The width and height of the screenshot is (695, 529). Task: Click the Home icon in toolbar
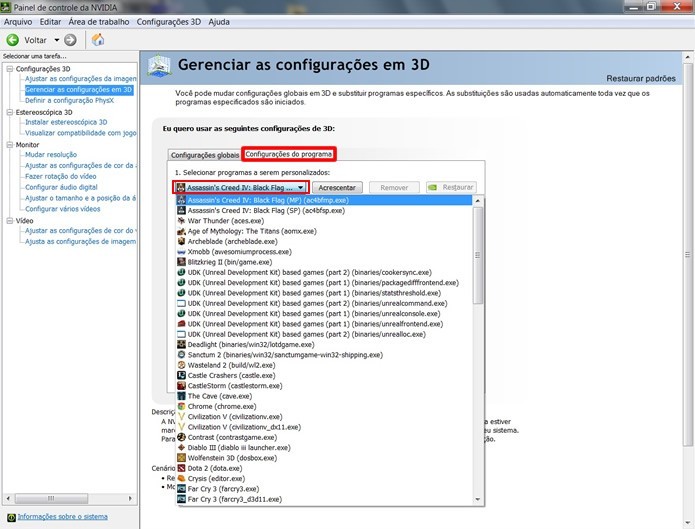point(98,40)
